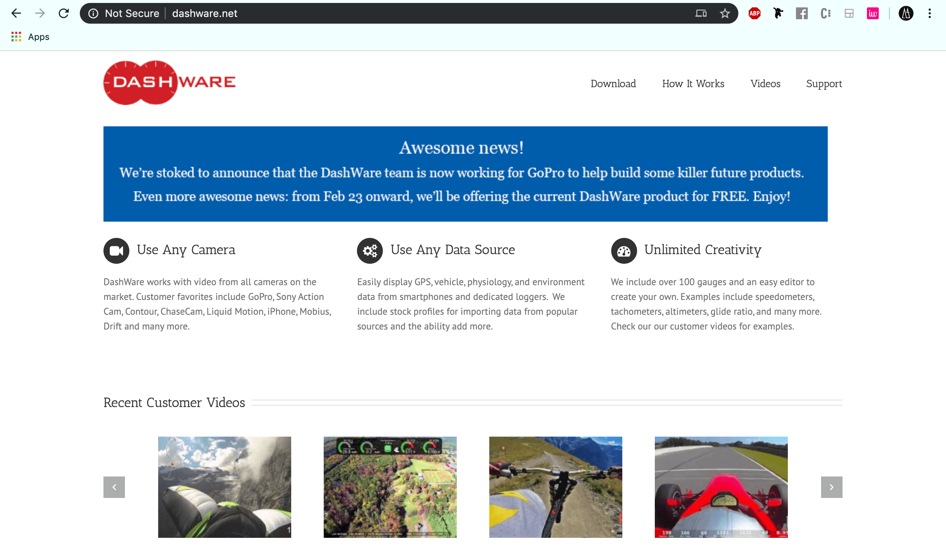Click the Facebook extension icon
Image resolution: width=946 pixels, height=560 pixels.
click(x=802, y=13)
